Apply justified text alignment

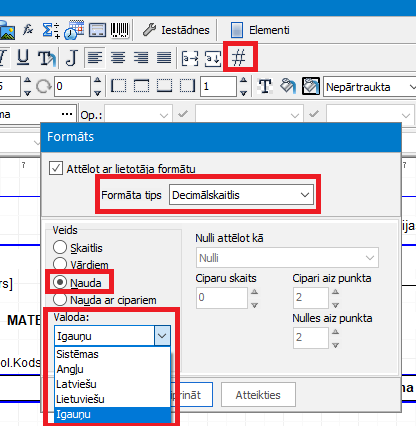click(x=164, y=57)
